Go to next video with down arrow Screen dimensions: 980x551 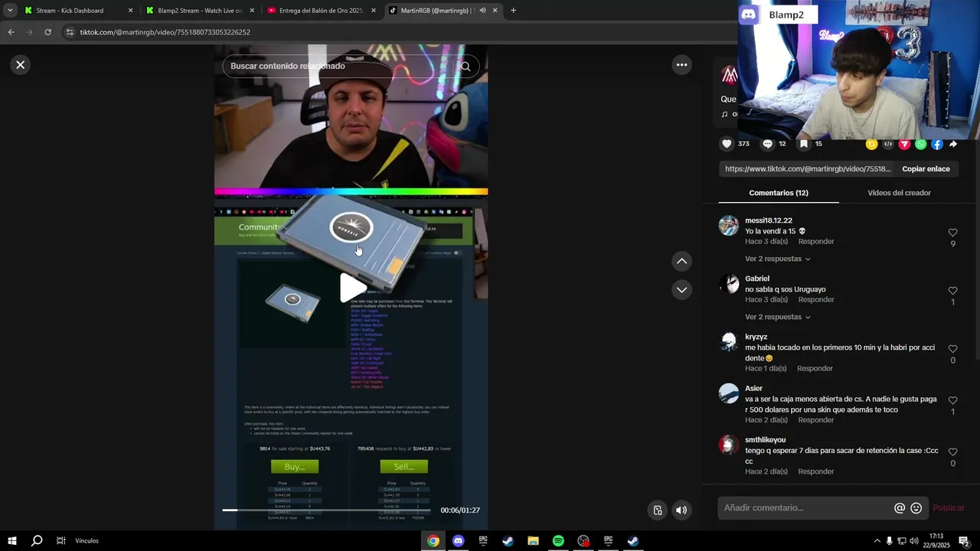coord(681,290)
